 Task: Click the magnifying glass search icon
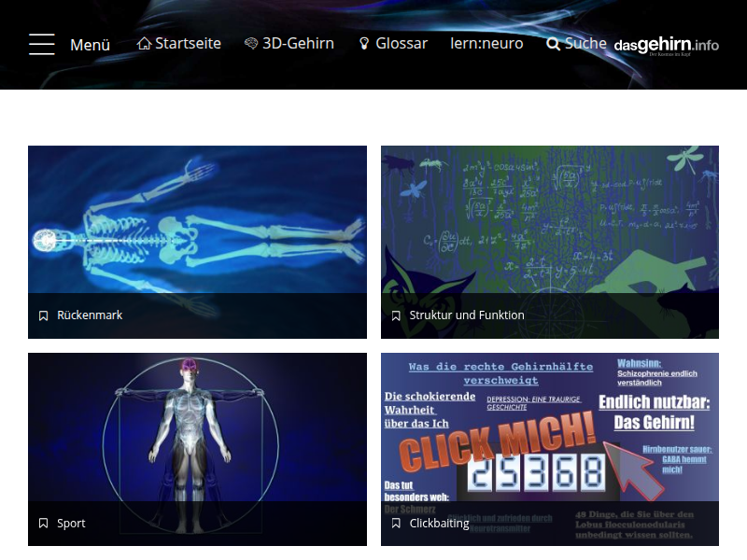click(553, 44)
